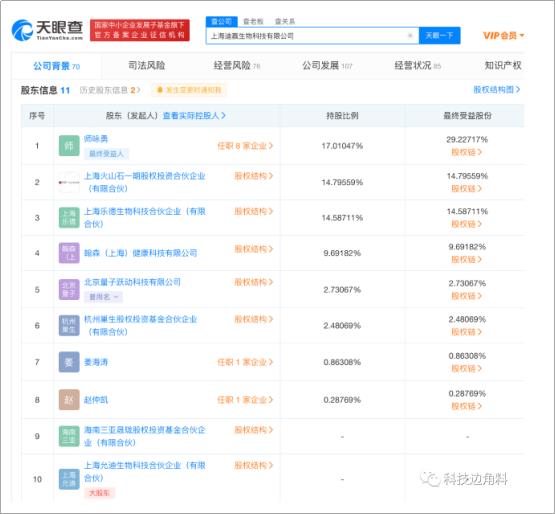
Task: Select the 查老板 search tab
Action: 253,21
